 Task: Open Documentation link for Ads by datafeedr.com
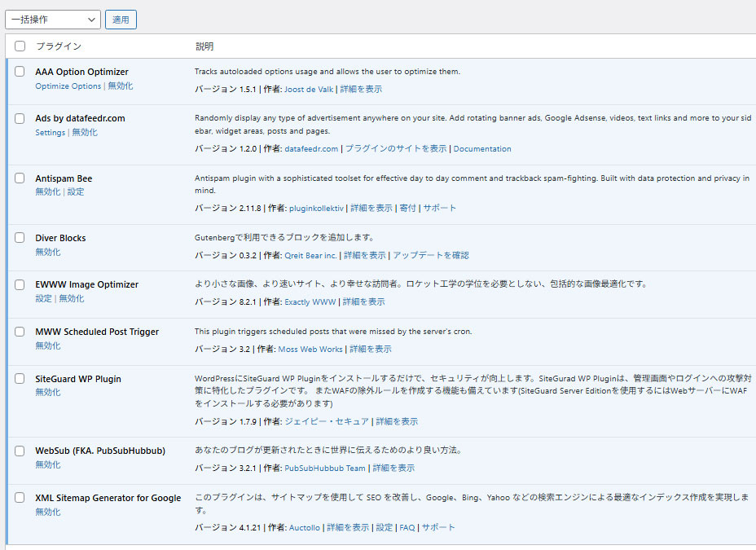point(482,149)
